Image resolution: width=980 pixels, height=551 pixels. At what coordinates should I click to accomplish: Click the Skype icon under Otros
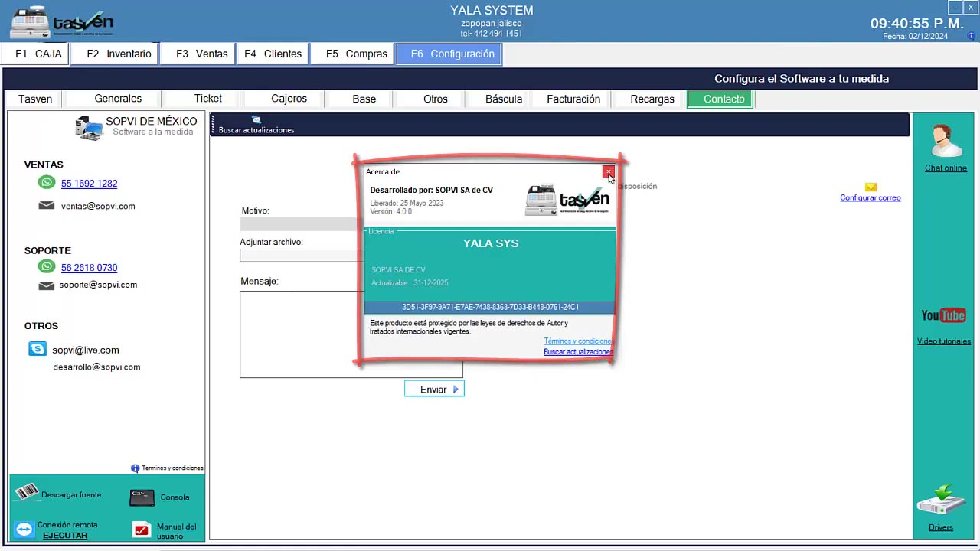38,349
